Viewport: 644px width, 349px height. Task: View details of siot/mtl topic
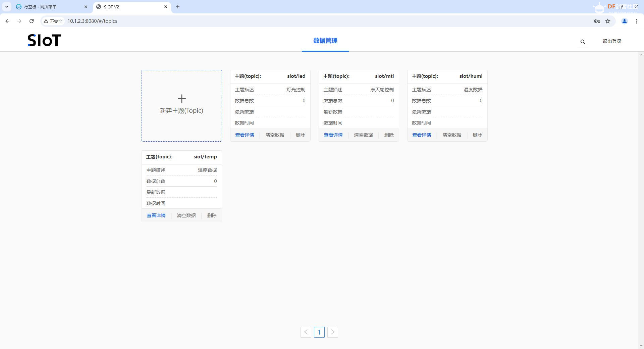[x=333, y=135]
